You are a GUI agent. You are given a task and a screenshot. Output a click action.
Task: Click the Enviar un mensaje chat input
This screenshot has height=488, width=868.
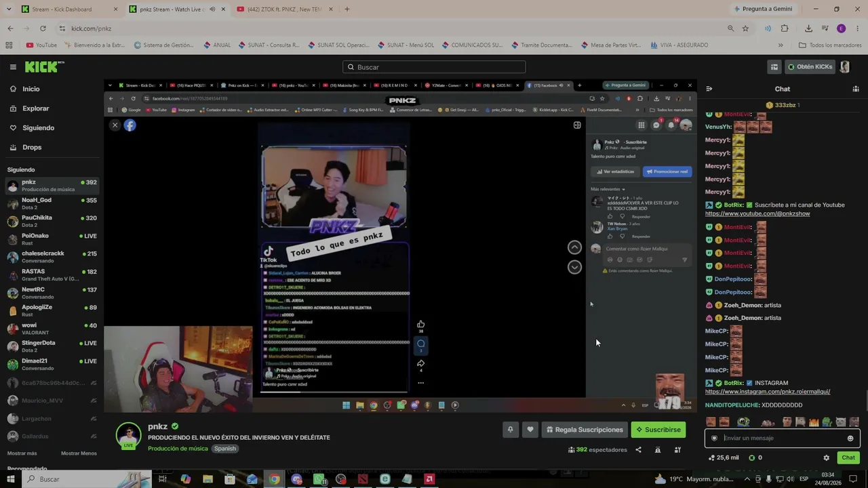[x=782, y=438]
